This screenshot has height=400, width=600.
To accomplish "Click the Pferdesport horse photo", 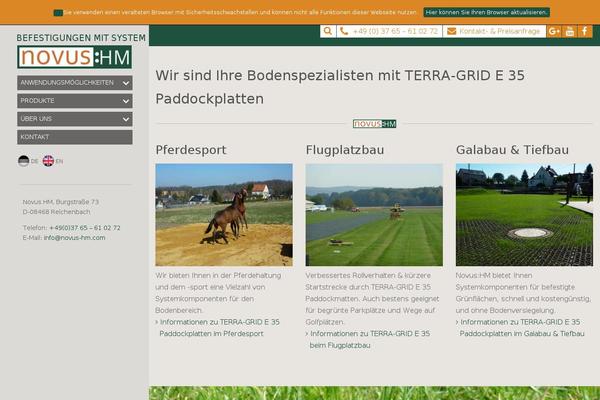I will click(224, 215).
